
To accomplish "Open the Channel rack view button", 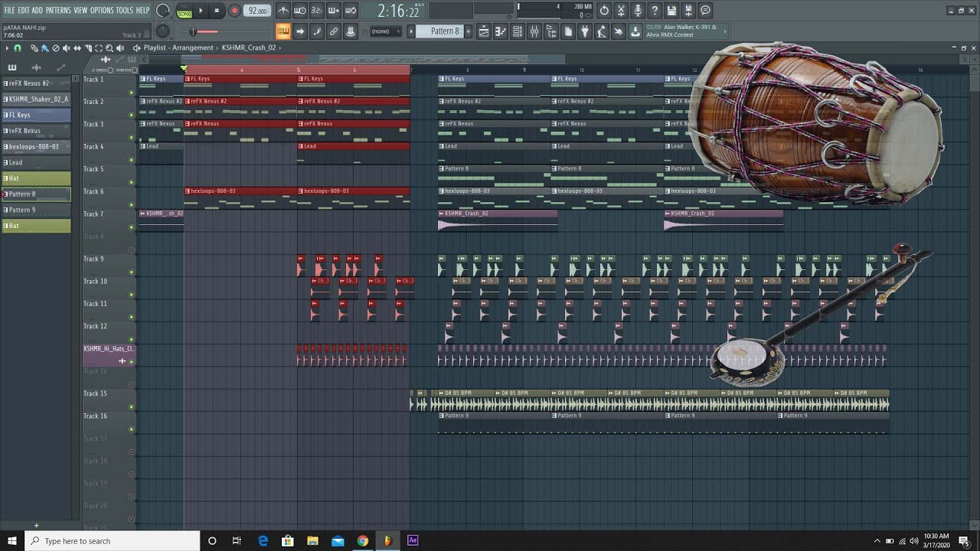I will (517, 31).
